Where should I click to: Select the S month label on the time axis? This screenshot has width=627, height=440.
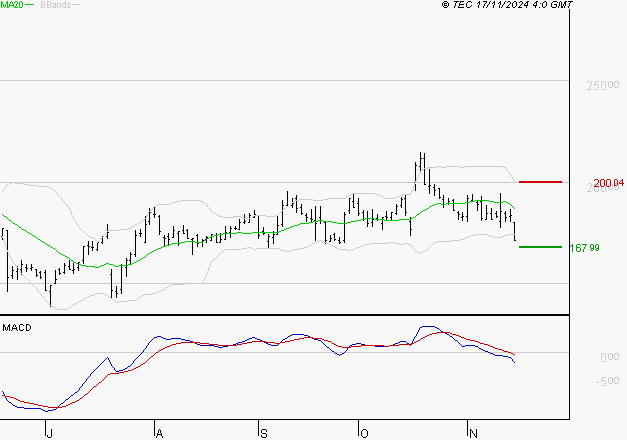(x=262, y=433)
